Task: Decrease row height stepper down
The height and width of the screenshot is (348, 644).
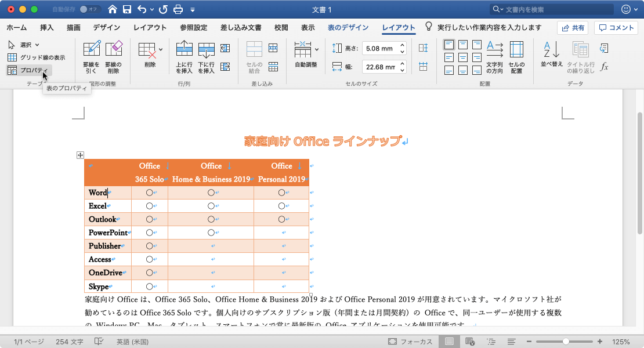Action: click(x=403, y=52)
